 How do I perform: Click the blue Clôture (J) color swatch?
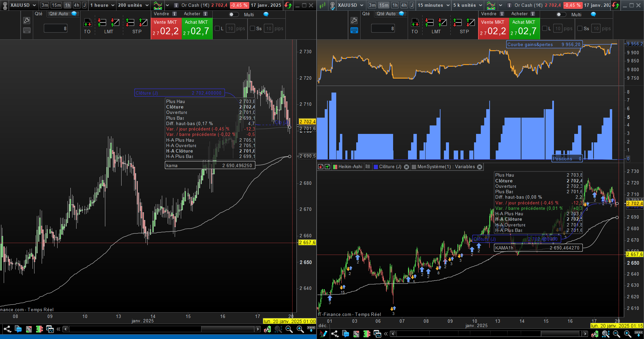pos(375,167)
